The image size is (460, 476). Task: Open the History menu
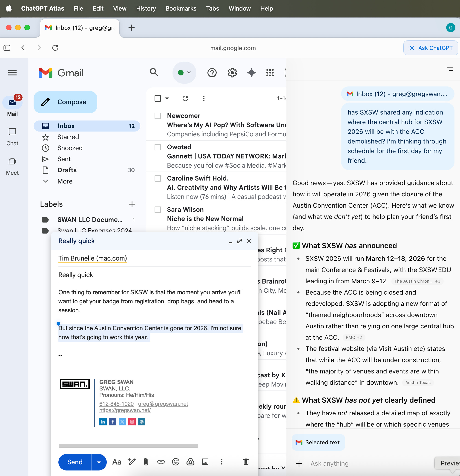point(146,9)
